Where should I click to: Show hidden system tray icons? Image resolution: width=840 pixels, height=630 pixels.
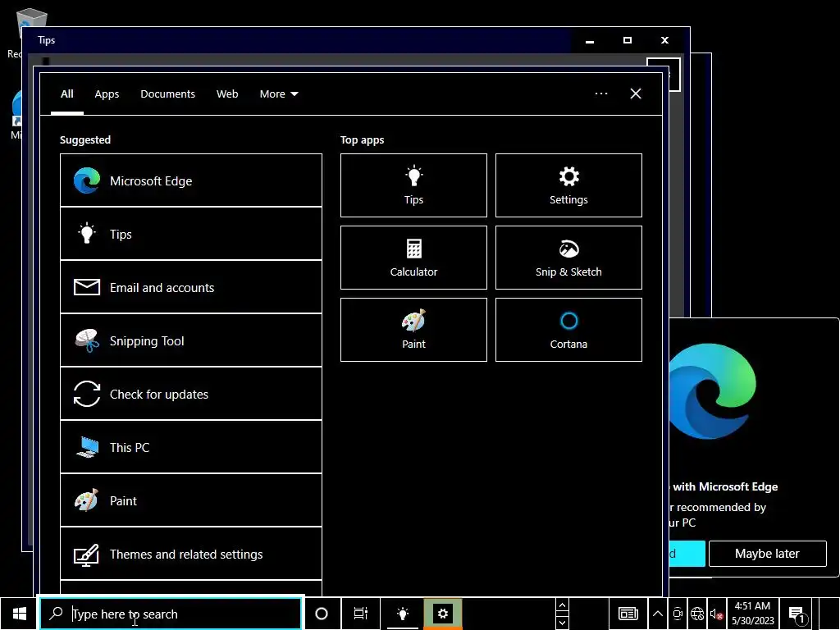pyautogui.click(x=658, y=614)
